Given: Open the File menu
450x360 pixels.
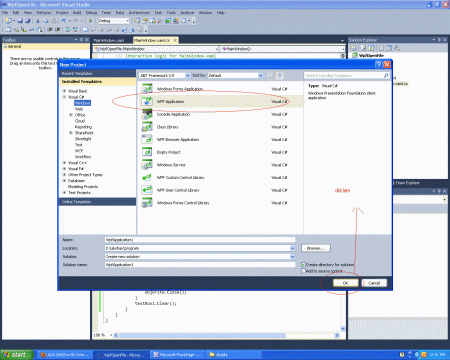Looking at the screenshot, I should click(5, 13).
